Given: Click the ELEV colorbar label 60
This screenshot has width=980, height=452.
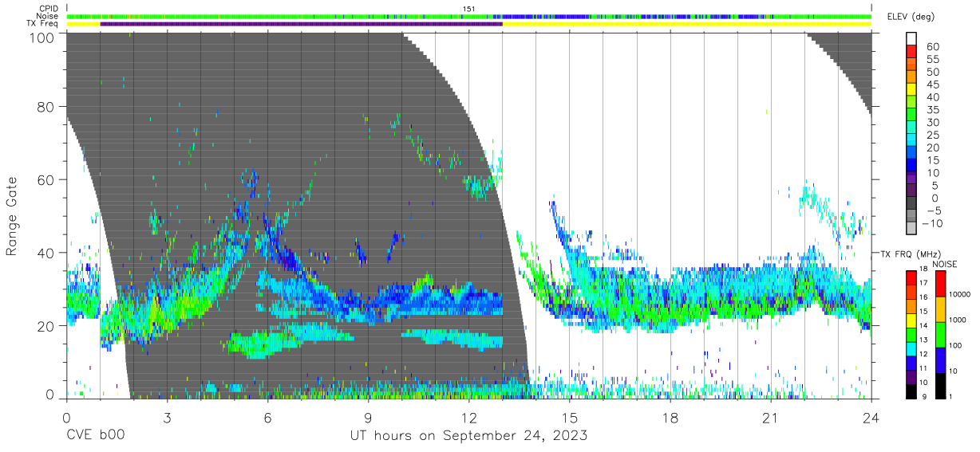Looking at the screenshot, I should 934,47.
